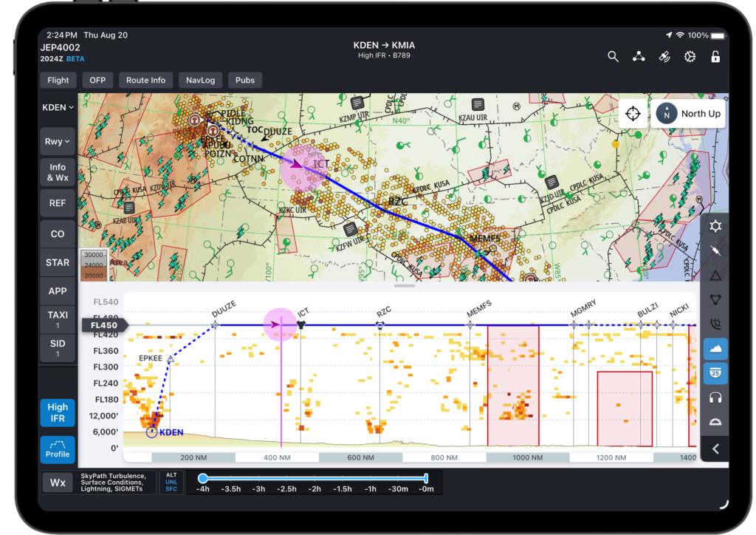The width and height of the screenshot is (756, 535).
Task: Open Info & Wx panel
Action: click(x=58, y=172)
